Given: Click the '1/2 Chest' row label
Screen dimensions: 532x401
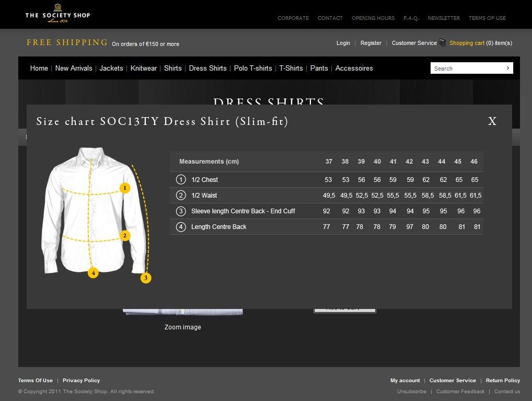Looking at the screenshot, I should [204, 180].
